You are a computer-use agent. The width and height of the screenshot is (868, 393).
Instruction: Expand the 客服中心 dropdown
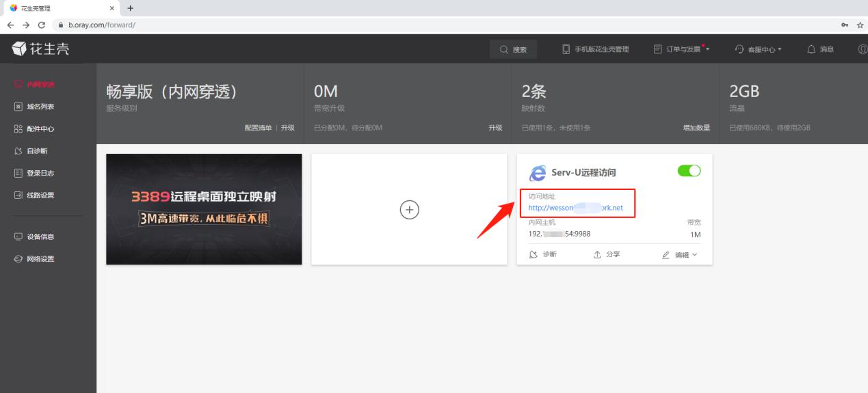(758, 49)
